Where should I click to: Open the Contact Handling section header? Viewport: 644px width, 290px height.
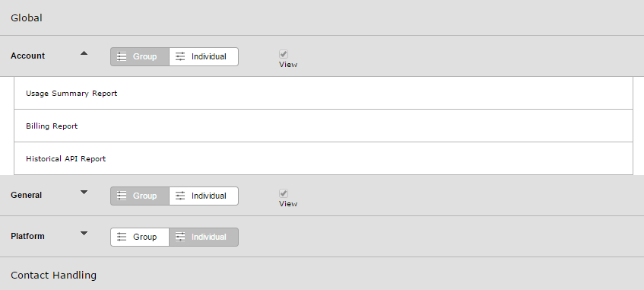click(x=322, y=275)
